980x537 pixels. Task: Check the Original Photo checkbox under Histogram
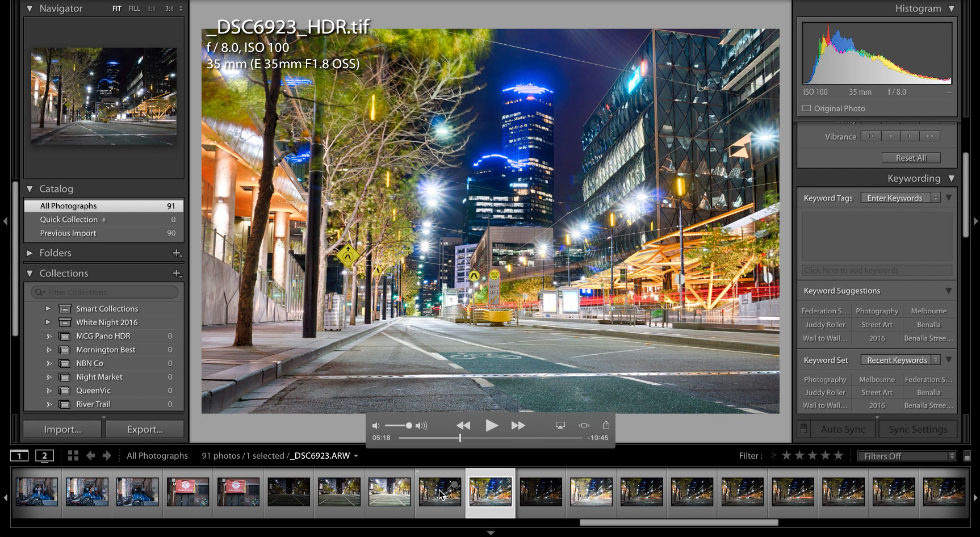click(x=806, y=108)
